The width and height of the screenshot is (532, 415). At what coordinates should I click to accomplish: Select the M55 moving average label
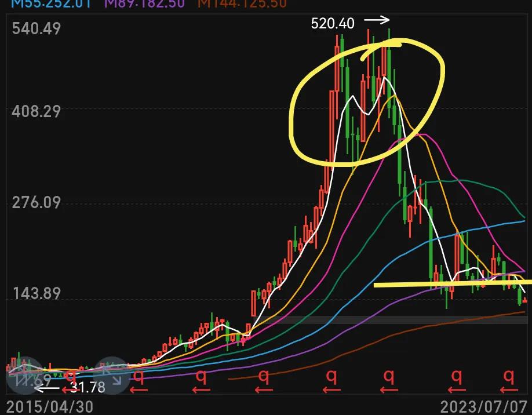click(x=51, y=4)
